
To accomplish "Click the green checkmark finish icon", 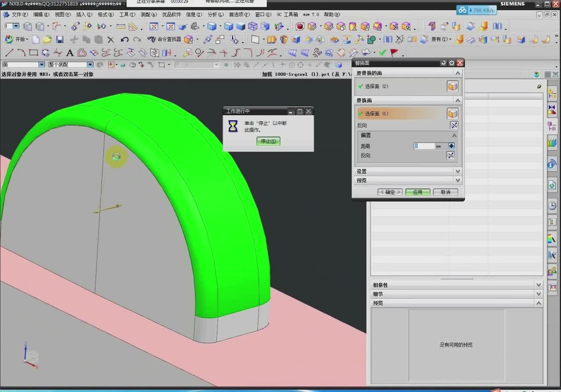I will 382,53.
